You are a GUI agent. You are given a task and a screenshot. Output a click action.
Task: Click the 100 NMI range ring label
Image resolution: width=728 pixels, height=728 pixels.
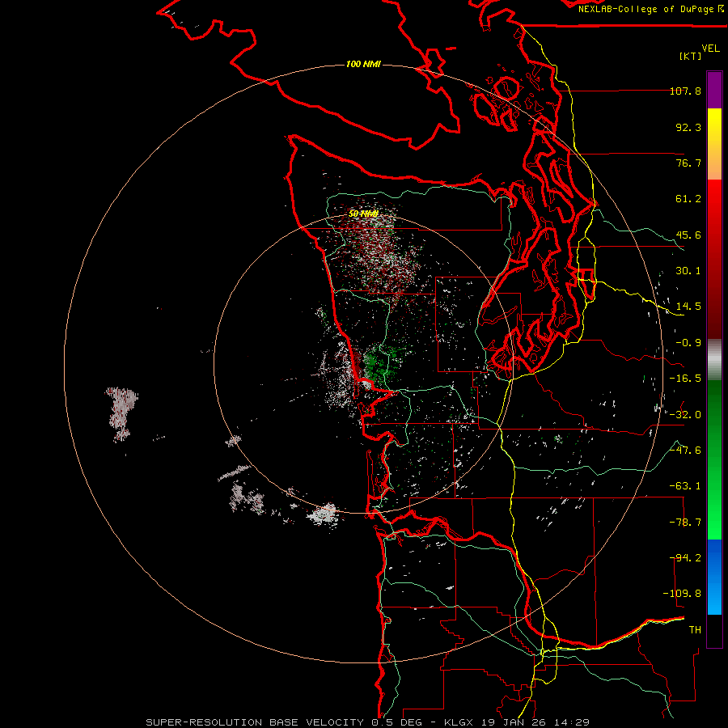click(x=363, y=64)
